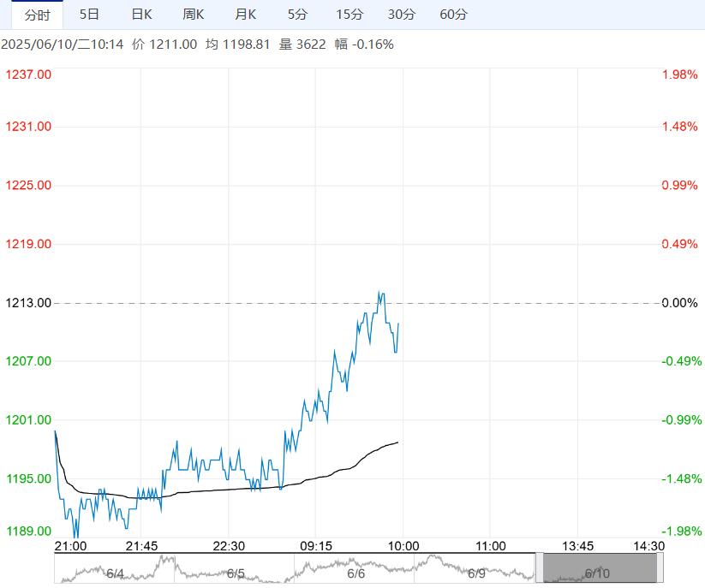Click the 6/4 section of the date navigator
The image size is (705, 588).
click(x=115, y=573)
